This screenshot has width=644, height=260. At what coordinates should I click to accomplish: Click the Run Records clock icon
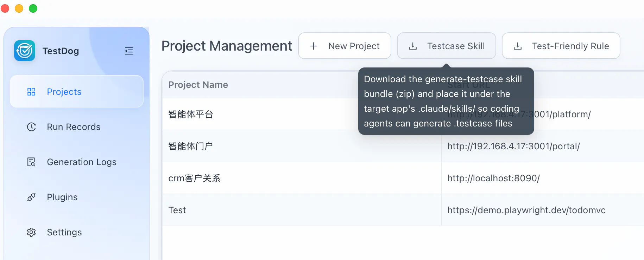point(31,127)
